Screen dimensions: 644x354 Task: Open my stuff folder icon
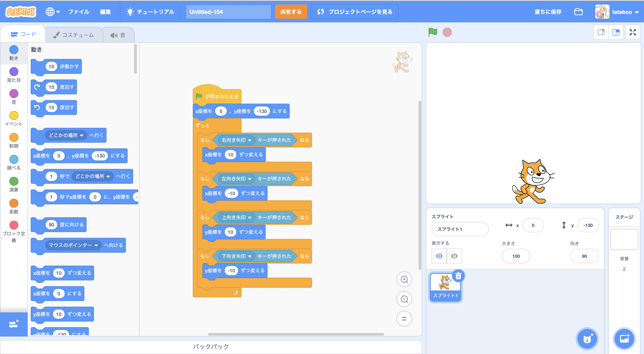coord(578,12)
